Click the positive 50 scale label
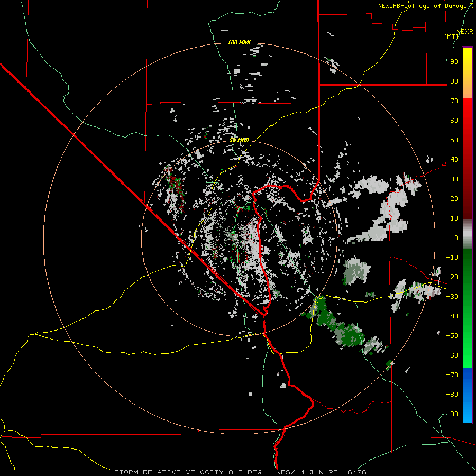This screenshot has height=476, width=476. click(454, 140)
